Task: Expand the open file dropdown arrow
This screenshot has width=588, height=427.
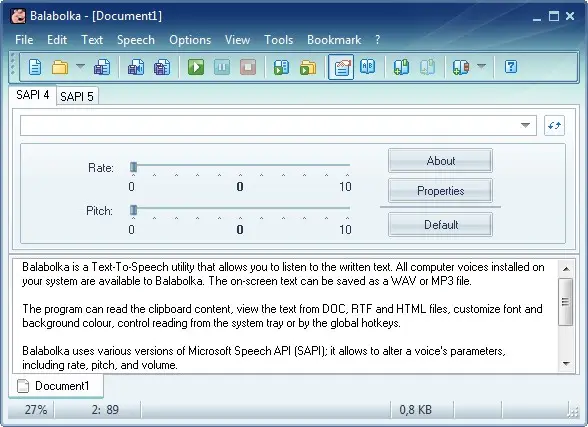Action: [x=80, y=66]
